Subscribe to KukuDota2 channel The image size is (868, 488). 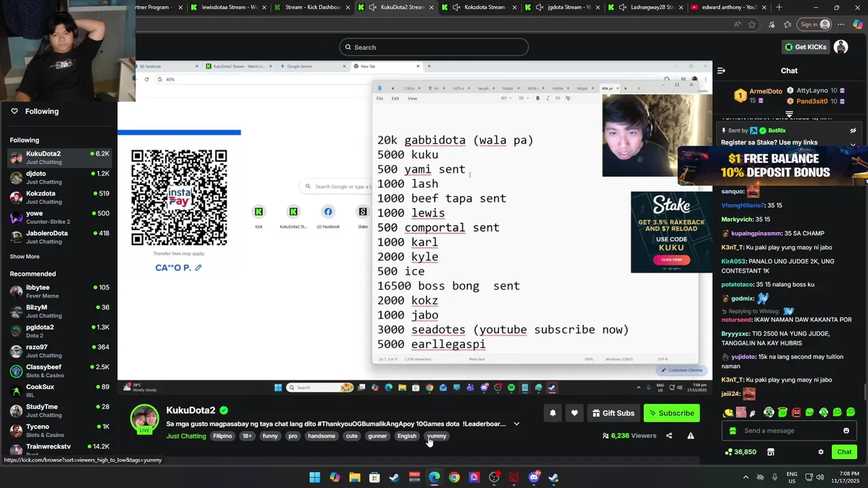click(671, 413)
